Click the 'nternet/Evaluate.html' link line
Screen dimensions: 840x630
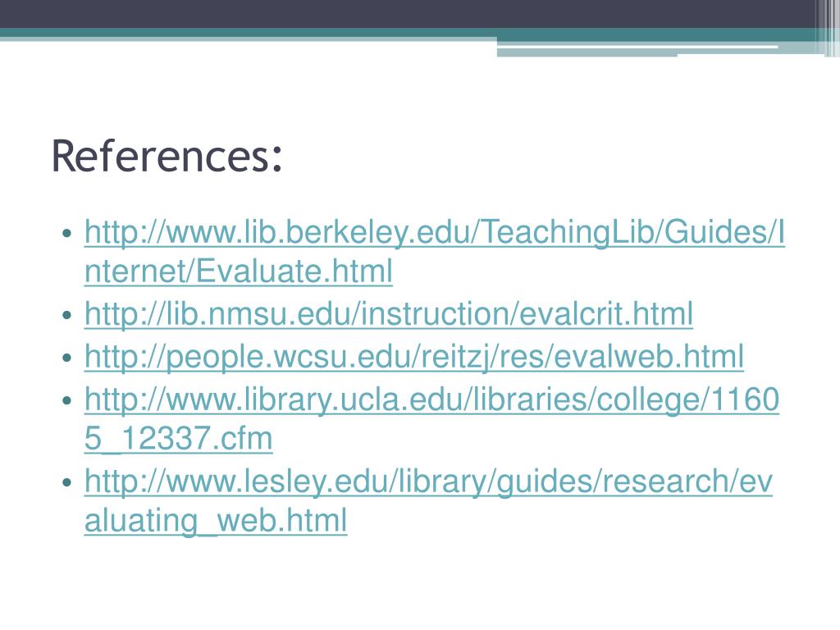tap(239, 271)
